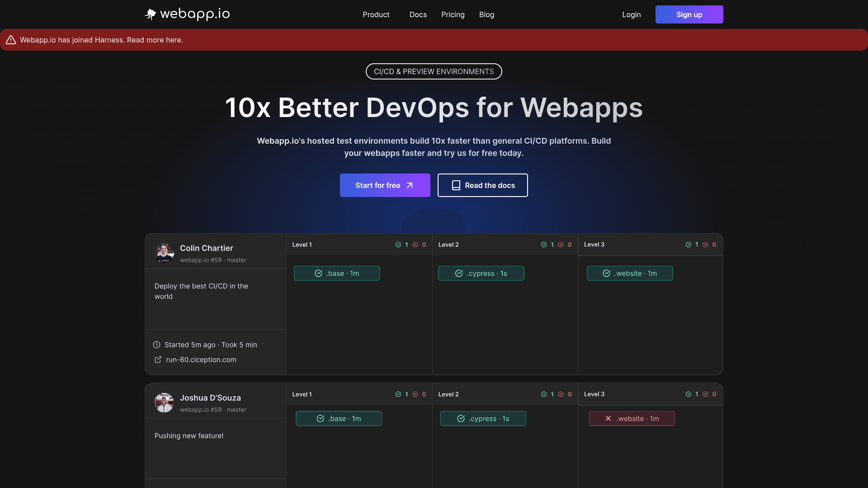Click failure count icon in Colin's Level 3 header
The image size is (868, 488).
(x=705, y=244)
